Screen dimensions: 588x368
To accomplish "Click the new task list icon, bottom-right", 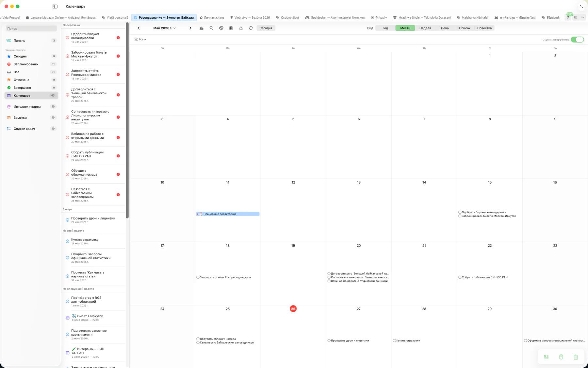I will [546, 357].
